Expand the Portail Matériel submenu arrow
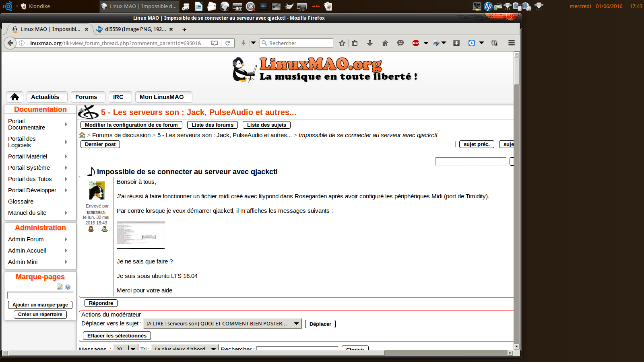 tap(66, 156)
